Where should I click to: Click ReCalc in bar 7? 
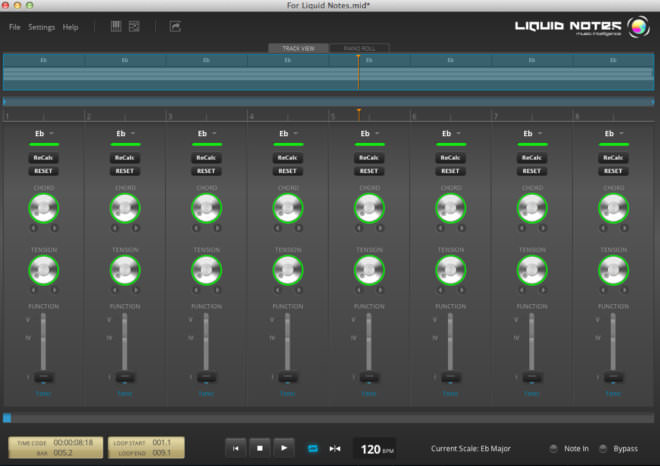pos(532,158)
